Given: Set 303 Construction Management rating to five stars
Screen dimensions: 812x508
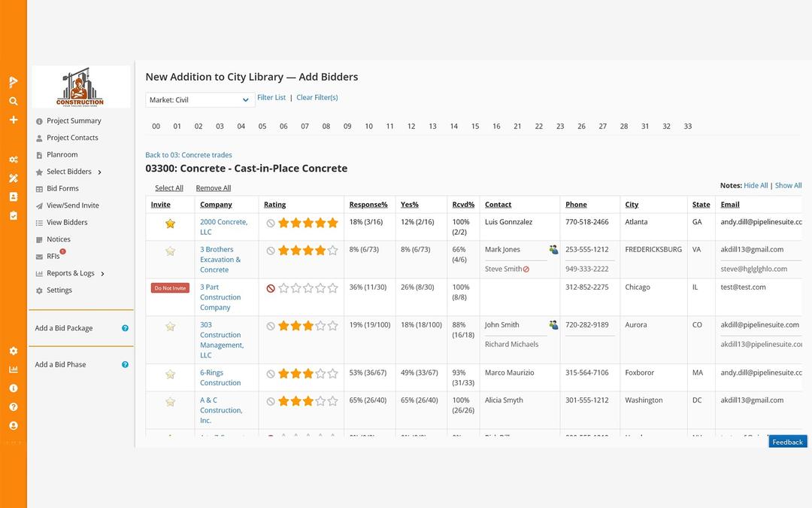Looking at the screenshot, I should tap(332, 326).
